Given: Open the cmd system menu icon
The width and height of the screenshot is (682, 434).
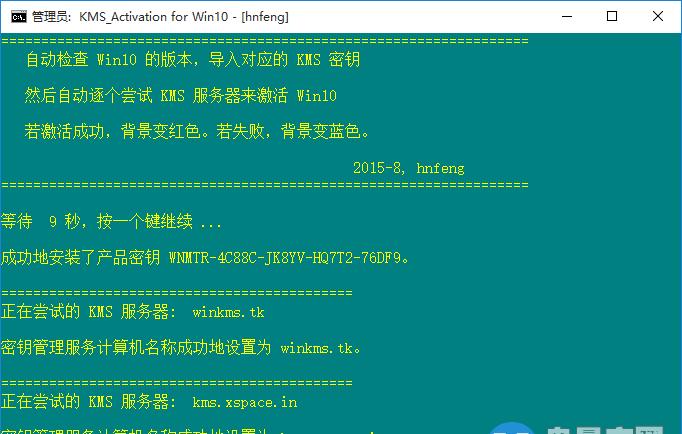Looking at the screenshot, I should click(18, 17).
